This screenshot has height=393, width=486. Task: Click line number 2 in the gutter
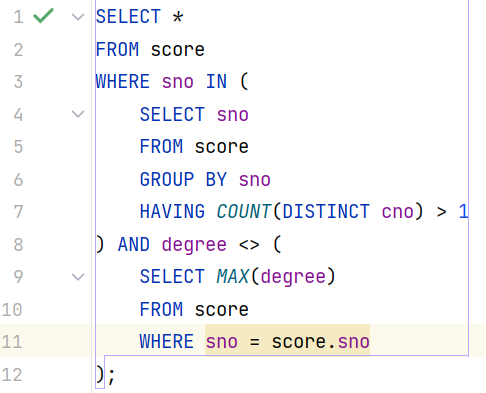click(x=18, y=50)
